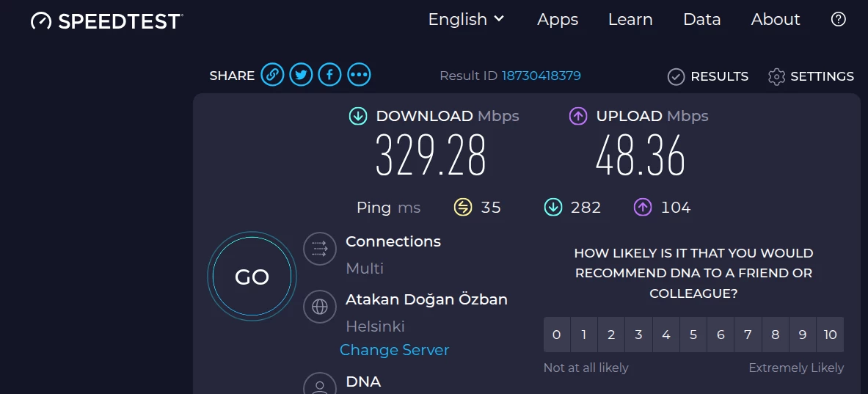This screenshot has width=868, height=394.
Task: Click the Speedtest logo
Action: point(107,21)
